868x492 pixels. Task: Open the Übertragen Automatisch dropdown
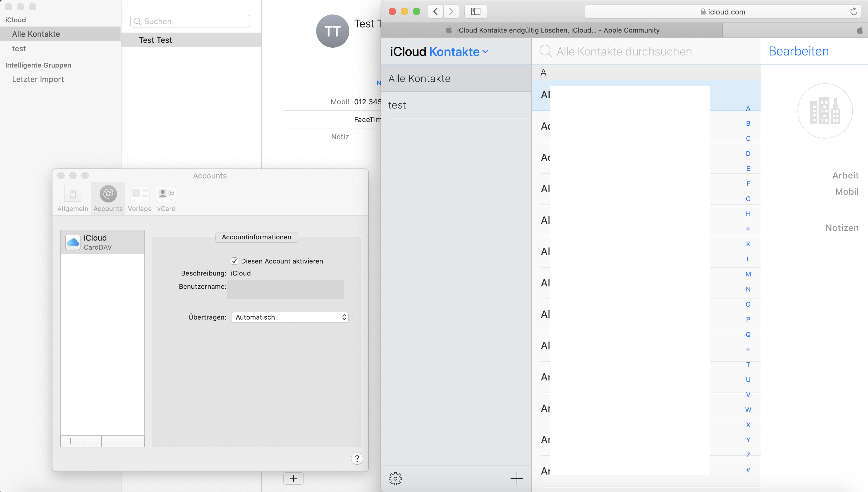tap(289, 317)
